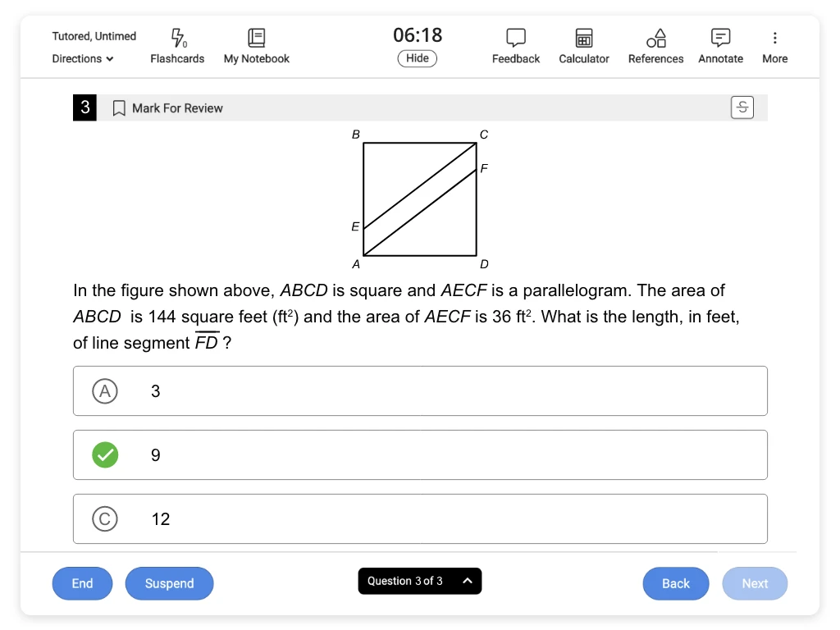Click the strikethrough answer eliminator icon
The height and width of the screenshot is (630, 840).
[x=742, y=107]
